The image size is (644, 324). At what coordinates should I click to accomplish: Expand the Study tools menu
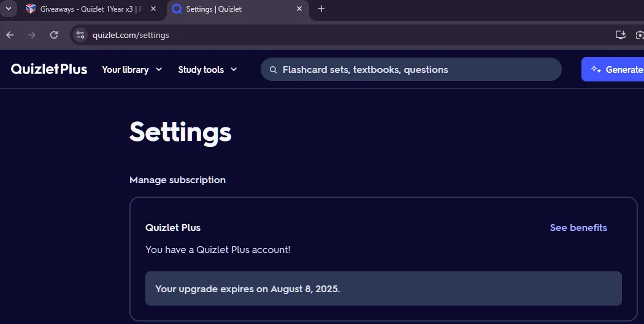[207, 70]
